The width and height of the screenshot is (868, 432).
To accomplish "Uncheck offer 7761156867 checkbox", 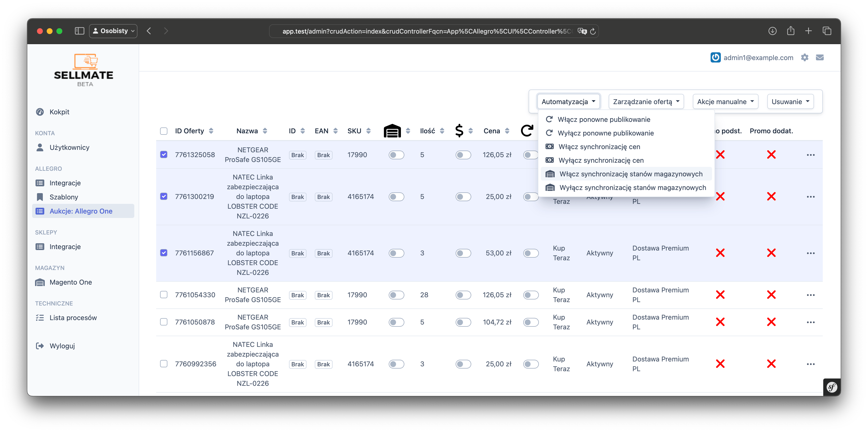I will pyautogui.click(x=164, y=253).
